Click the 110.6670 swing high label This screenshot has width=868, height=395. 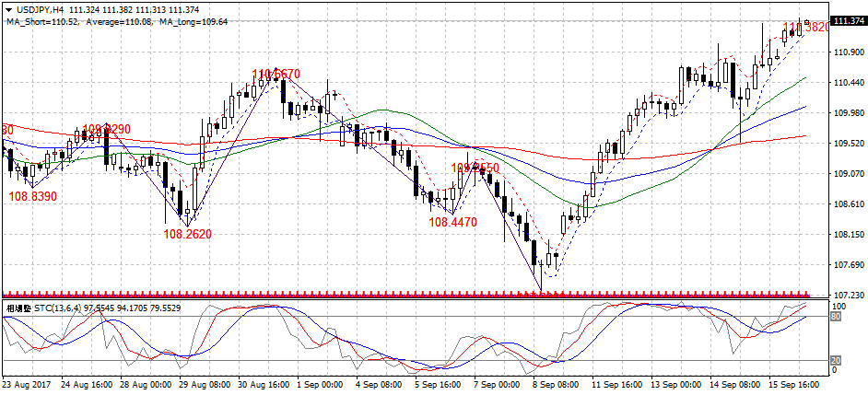pyautogui.click(x=276, y=74)
